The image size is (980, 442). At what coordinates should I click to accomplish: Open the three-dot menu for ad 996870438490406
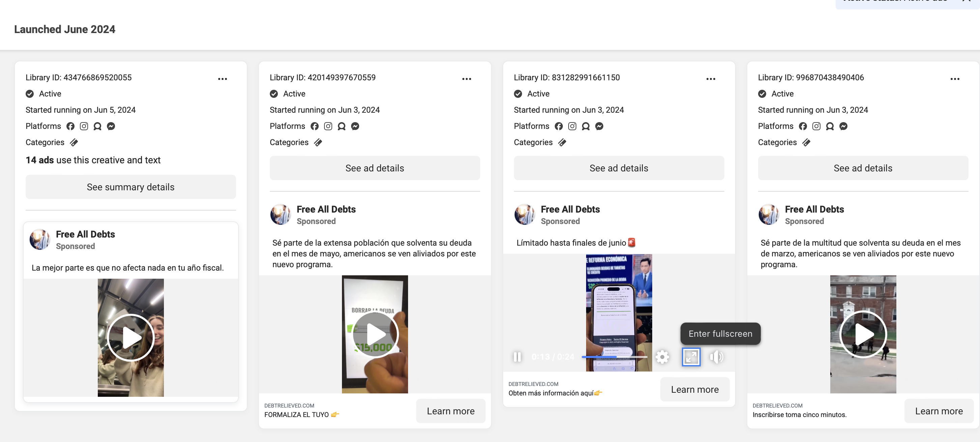tap(954, 79)
